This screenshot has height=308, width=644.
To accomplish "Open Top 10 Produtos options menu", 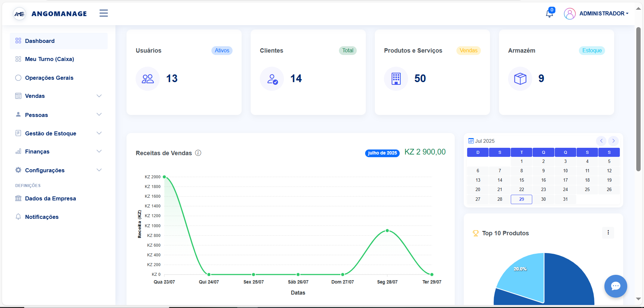I will pyautogui.click(x=608, y=233).
